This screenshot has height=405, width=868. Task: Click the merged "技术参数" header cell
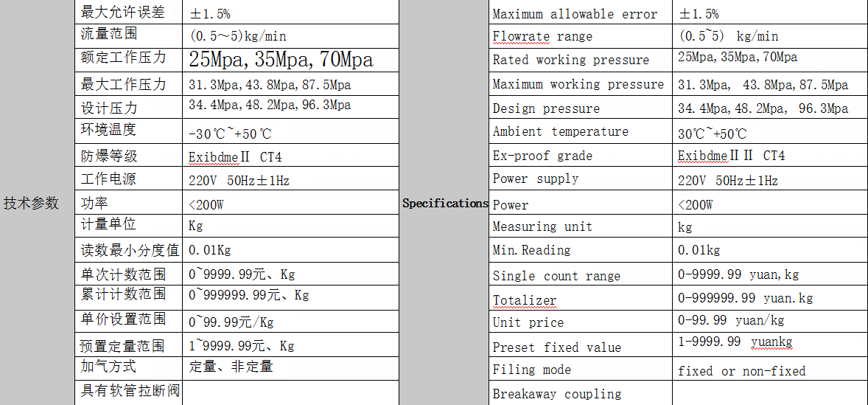coord(31,204)
